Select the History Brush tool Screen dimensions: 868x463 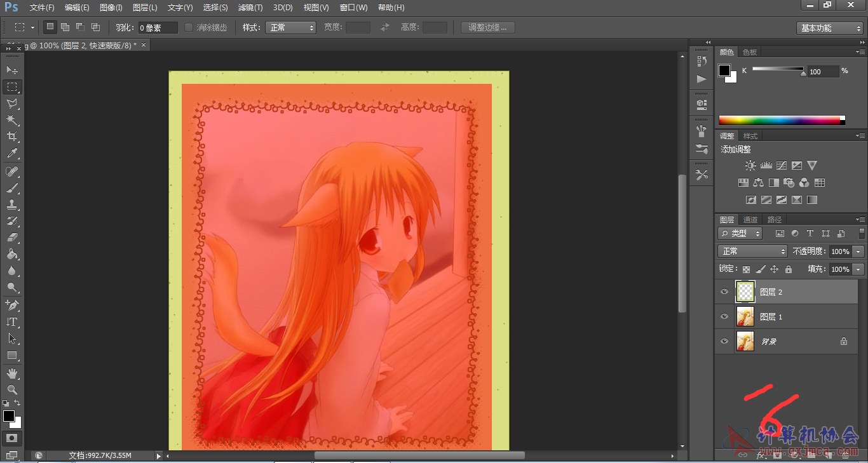coord(12,222)
